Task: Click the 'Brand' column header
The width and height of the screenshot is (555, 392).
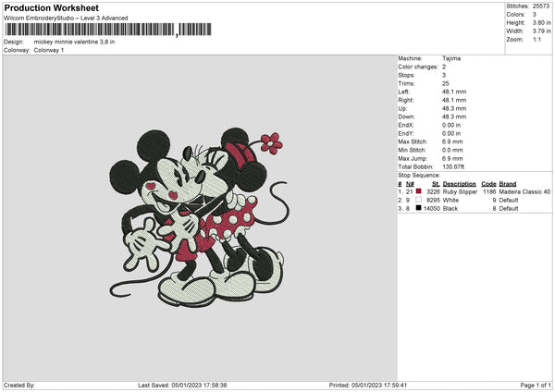Action: [x=508, y=184]
